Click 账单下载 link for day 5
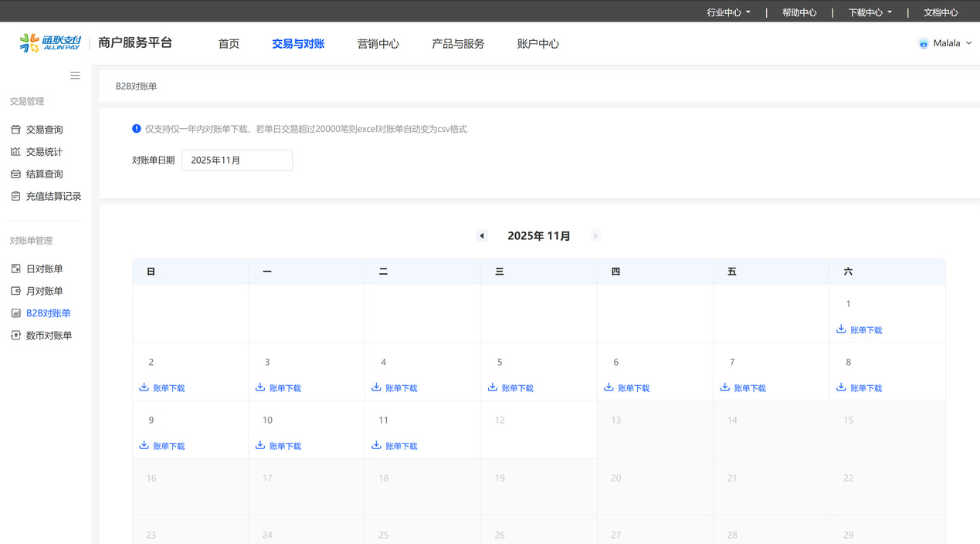980x544 pixels. click(517, 388)
